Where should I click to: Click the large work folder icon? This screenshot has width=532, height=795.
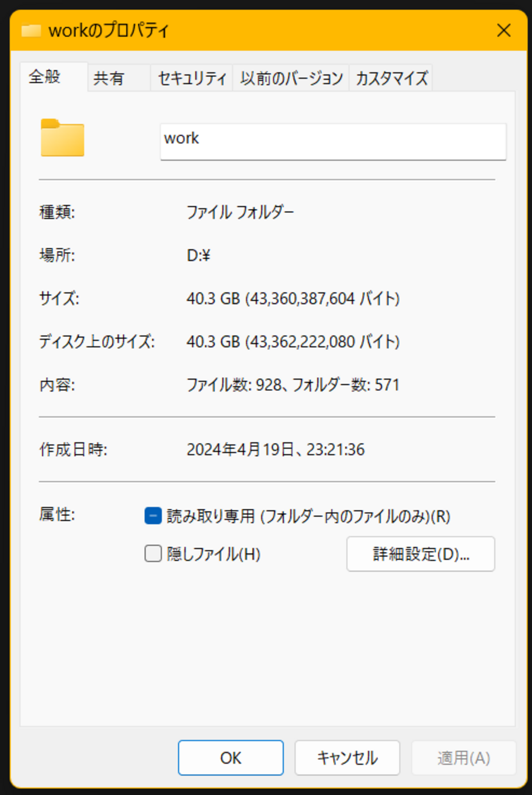pyautogui.click(x=62, y=138)
